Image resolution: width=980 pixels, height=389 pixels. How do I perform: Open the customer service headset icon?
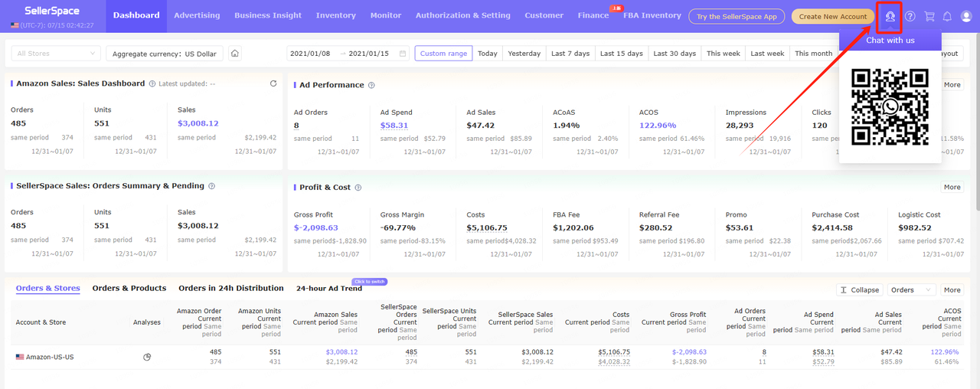click(890, 16)
